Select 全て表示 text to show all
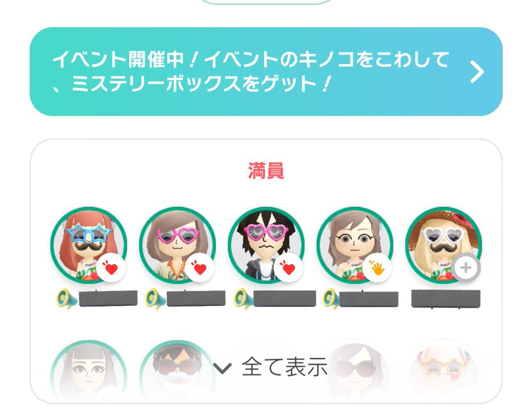Image resolution: width=532 pixels, height=411 pixels. (284, 367)
